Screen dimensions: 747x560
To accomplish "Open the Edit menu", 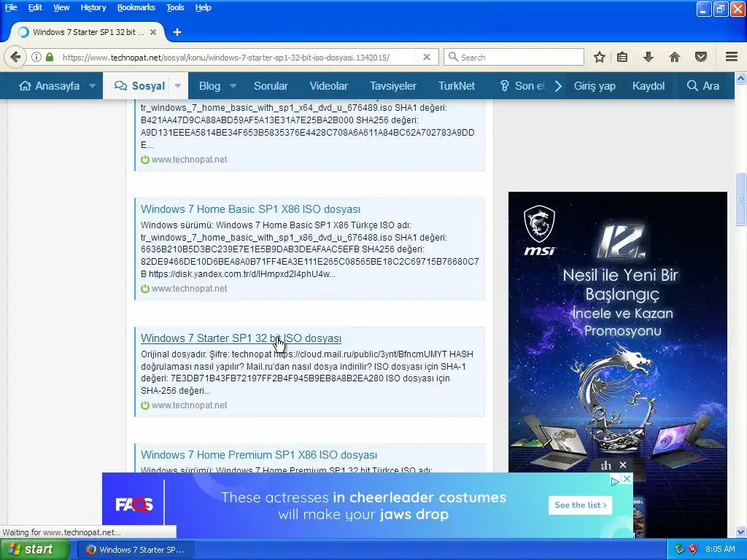I will tap(35, 7).
